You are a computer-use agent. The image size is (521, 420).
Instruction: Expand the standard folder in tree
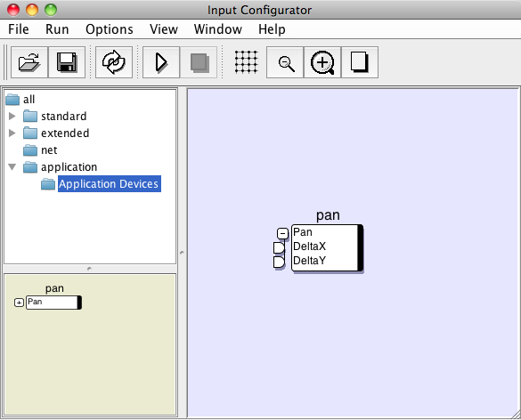12,116
